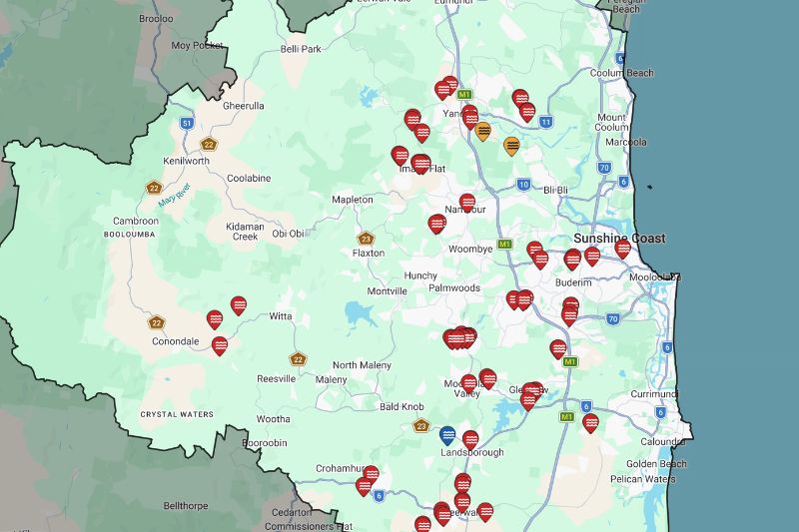This screenshot has width=799, height=532.
Task: Click the Kenilworth place label
Action: point(186,161)
